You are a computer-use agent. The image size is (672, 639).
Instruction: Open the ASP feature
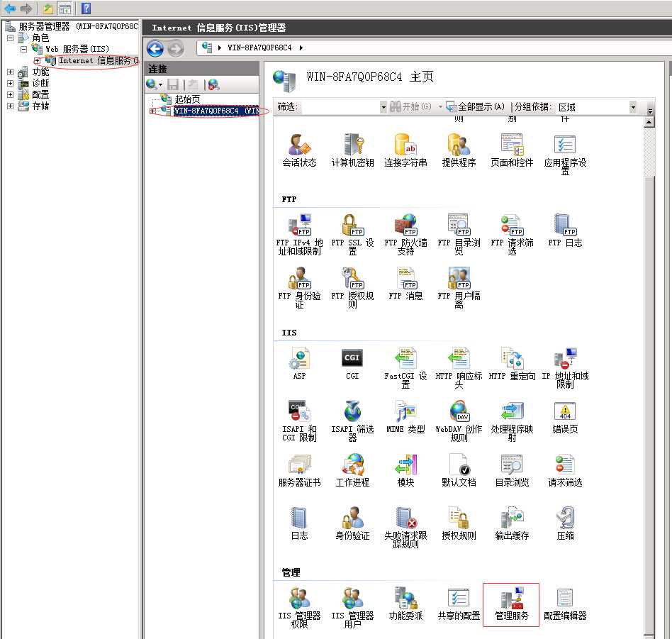point(299,364)
